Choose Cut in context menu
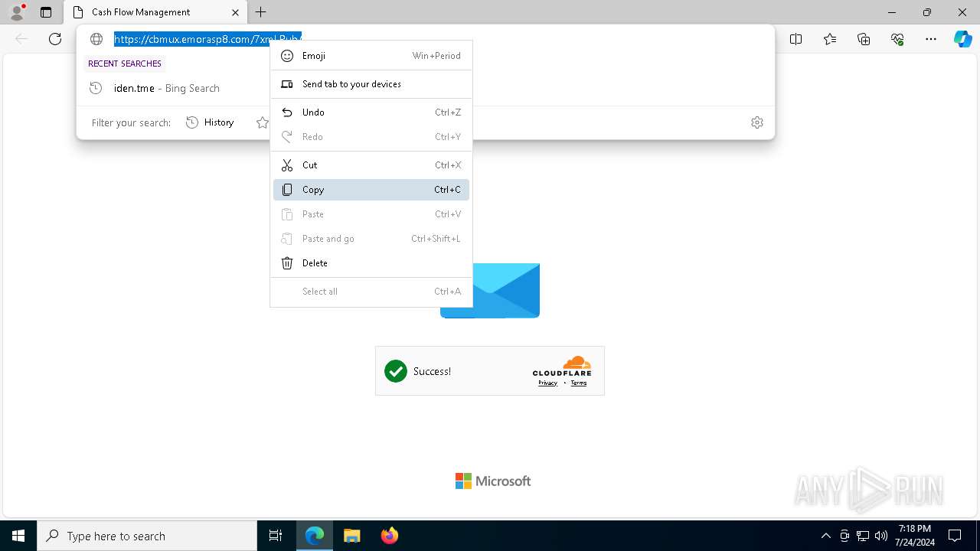980x551 pixels. tap(371, 165)
